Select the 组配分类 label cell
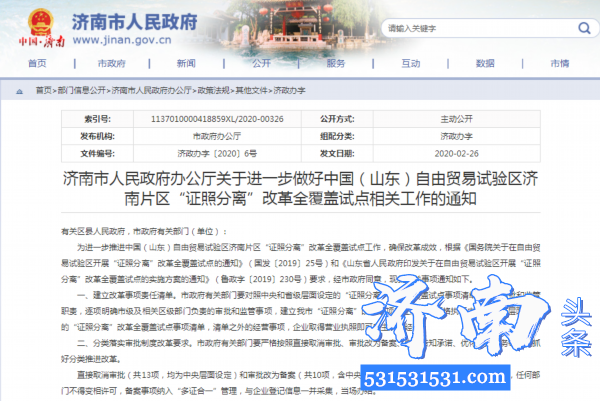The width and height of the screenshot is (600, 401). tap(337, 136)
